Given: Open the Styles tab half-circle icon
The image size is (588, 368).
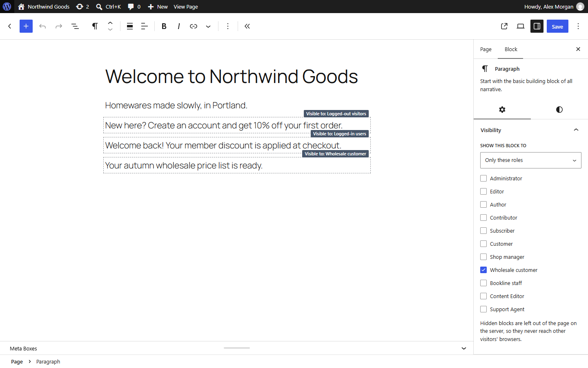Looking at the screenshot, I should (x=559, y=110).
